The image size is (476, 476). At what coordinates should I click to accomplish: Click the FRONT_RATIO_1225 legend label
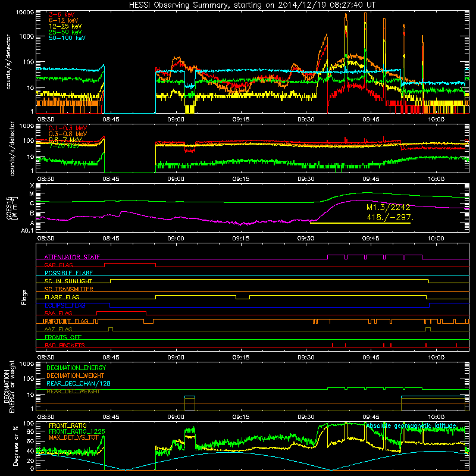click(77, 431)
